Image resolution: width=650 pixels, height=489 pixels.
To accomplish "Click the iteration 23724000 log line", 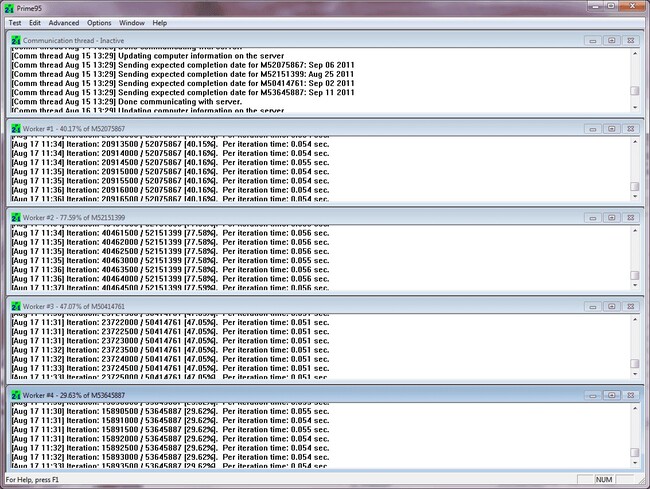I will pos(170,359).
